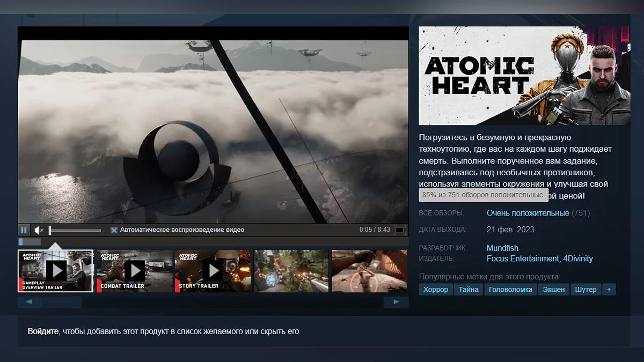Screen dimensions: 644x362
Task: Open the Шутер tag page
Action: click(586, 290)
